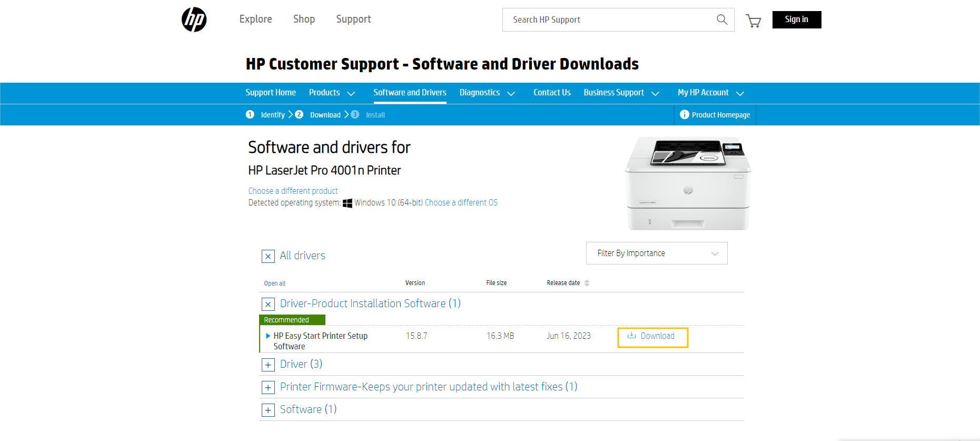
Task: Click the Install step label
Action: 375,115
